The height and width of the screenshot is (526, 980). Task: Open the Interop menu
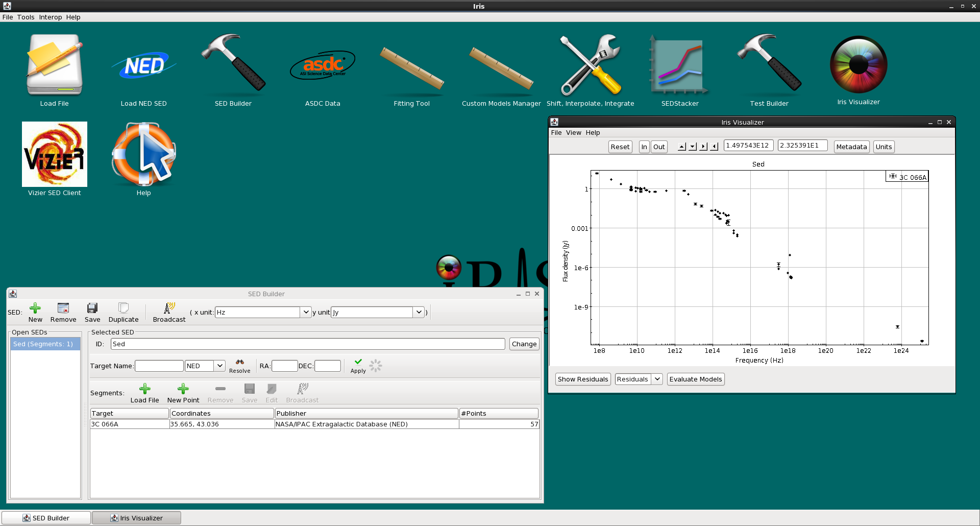51,17
